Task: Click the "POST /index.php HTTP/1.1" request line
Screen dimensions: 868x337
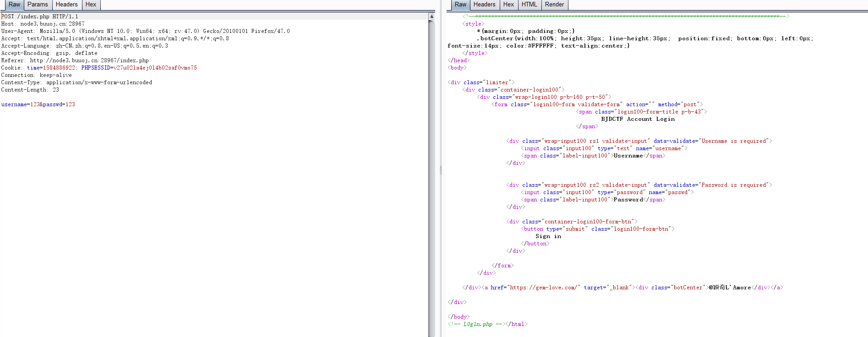Action: pyautogui.click(x=40, y=16)
